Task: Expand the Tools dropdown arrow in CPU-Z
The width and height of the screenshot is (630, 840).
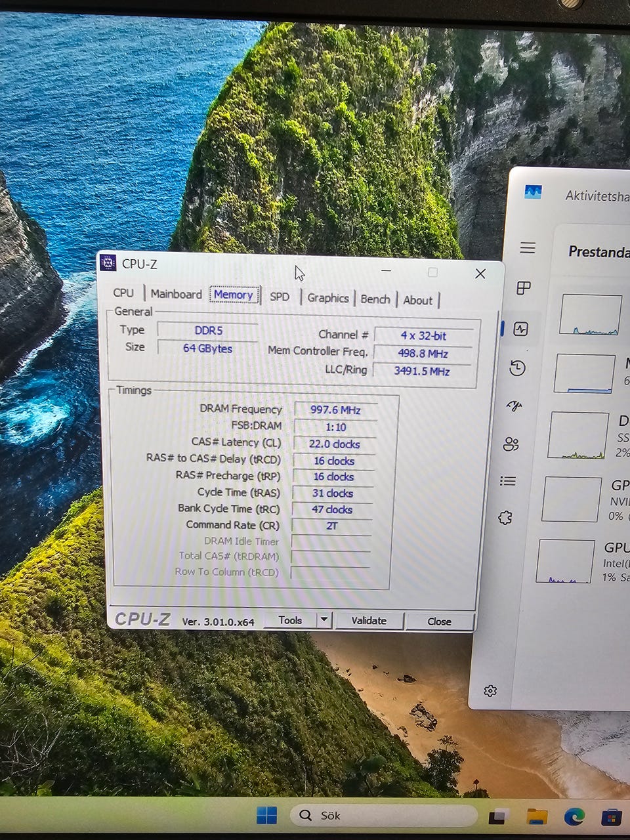Action: 324,619
